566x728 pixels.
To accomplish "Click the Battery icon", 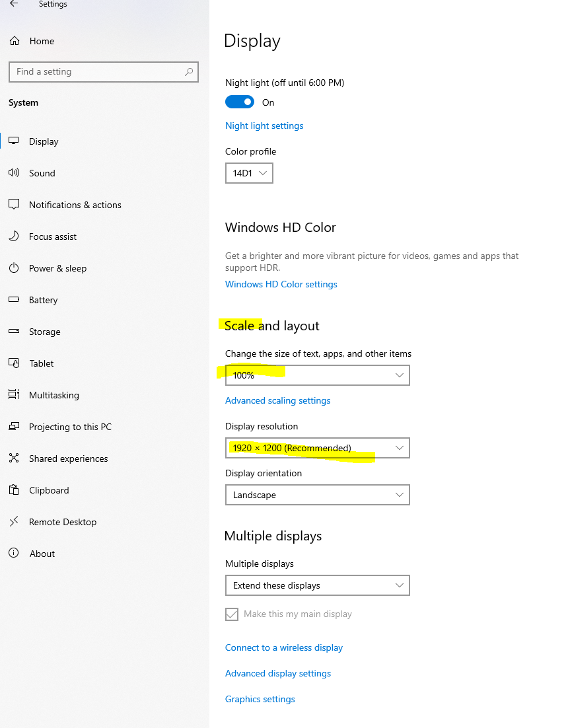I will coord(14,299).
